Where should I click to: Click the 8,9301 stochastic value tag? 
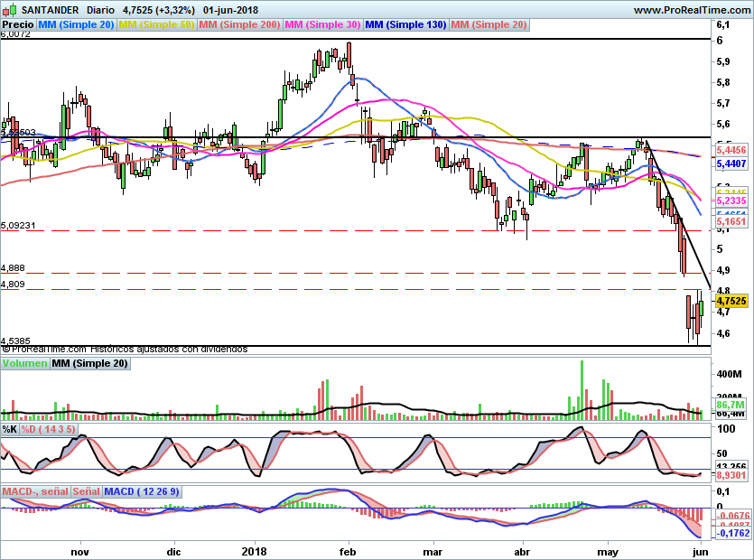tap(731, 475)
